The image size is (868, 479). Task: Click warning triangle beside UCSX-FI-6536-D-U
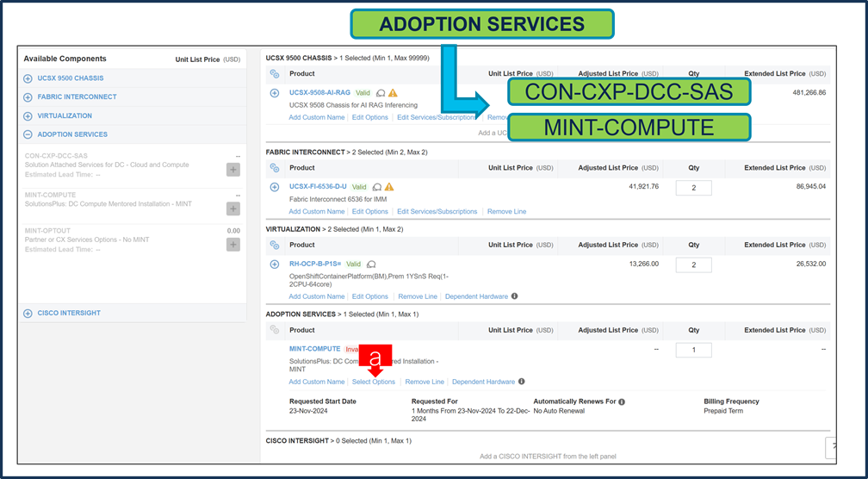pos(389,187)
